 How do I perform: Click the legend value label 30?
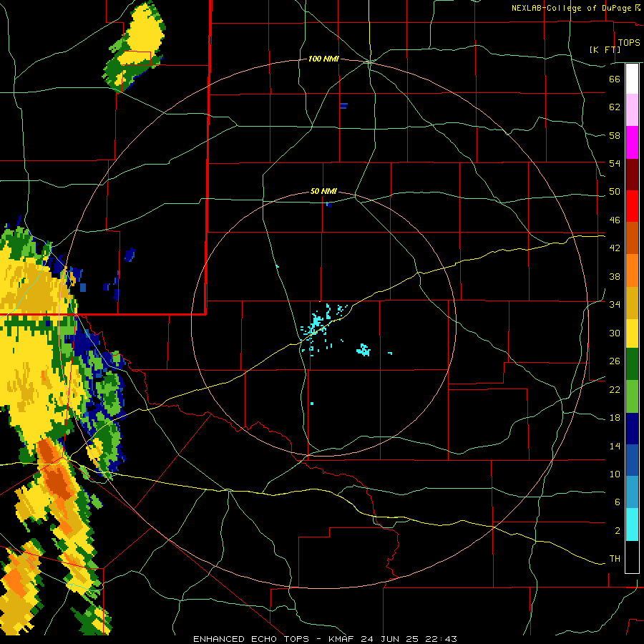pyautogui.click(x=615, y=333)
